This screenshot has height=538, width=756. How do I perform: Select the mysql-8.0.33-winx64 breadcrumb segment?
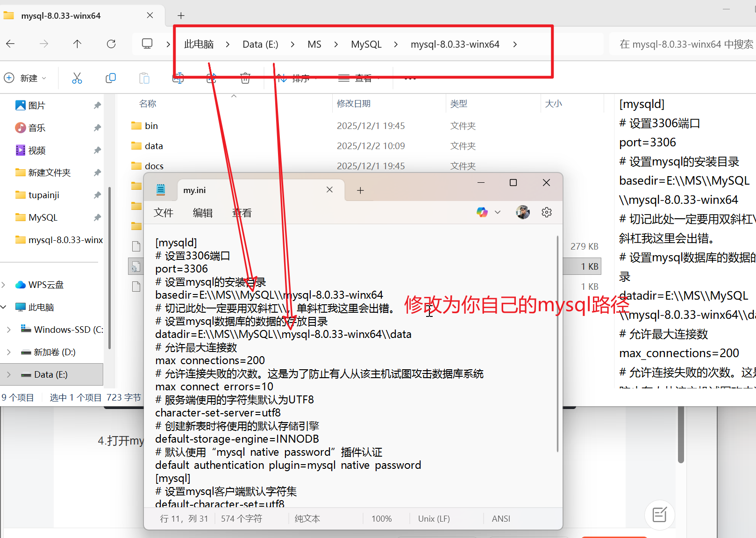point(455,44)
